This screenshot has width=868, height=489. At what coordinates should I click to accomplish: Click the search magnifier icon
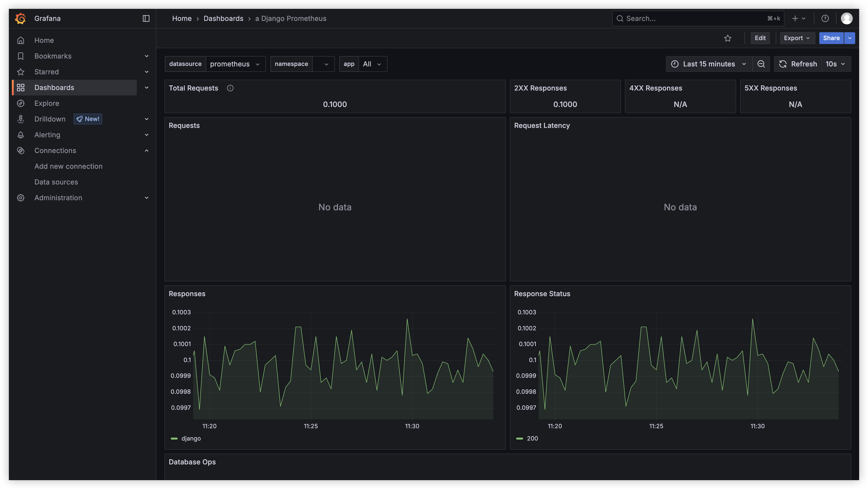[x=620, y=18]
